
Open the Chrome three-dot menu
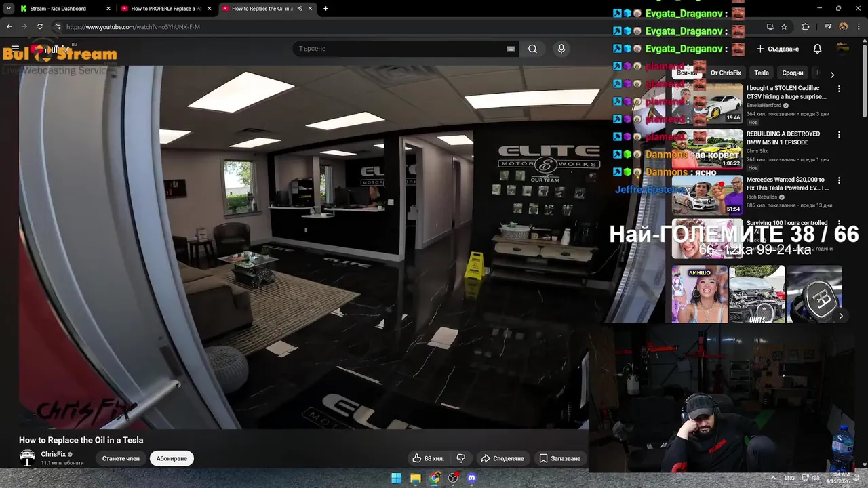pyautogui.click(x=859, y=27)
